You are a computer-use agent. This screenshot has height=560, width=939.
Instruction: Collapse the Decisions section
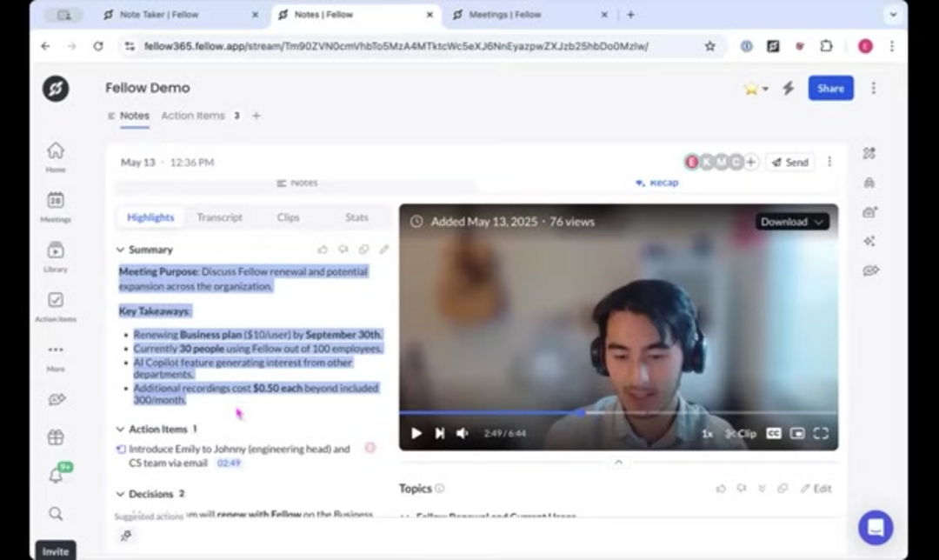coord(121,494)
